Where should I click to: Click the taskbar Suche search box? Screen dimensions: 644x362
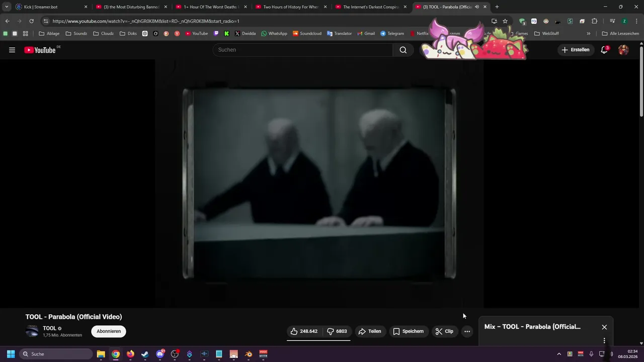pyautogui.click(x=56, y=354)
